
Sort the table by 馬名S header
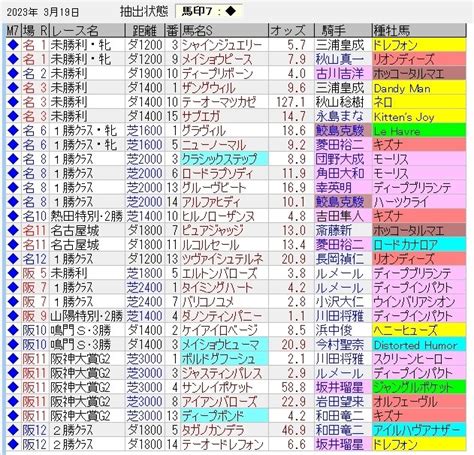click(x=224, y=31)
